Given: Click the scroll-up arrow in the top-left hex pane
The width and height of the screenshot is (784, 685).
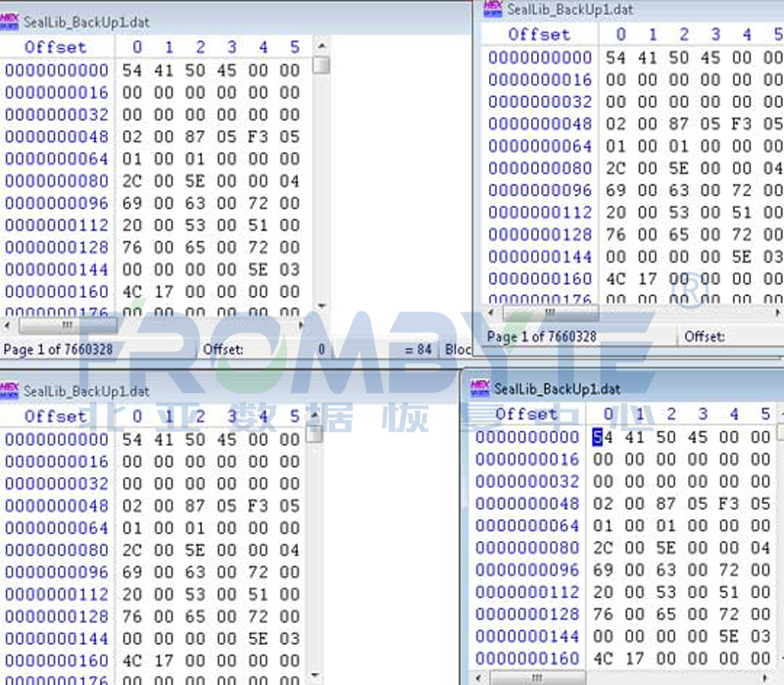Looking at the screenshot, I should (x=321, y=46).
